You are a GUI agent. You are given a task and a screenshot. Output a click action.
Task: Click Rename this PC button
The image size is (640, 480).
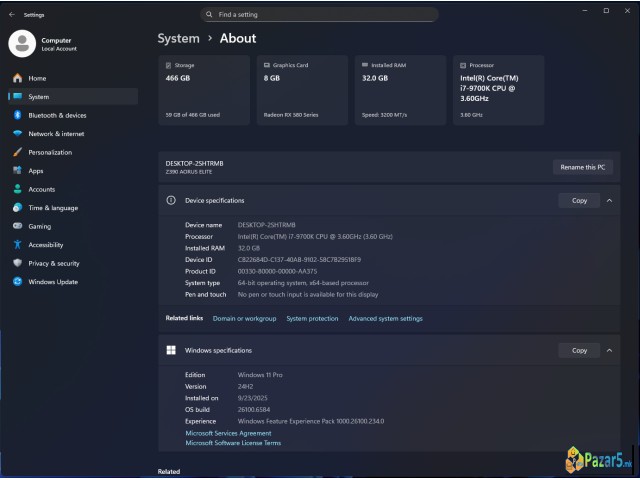click(582, 167)
